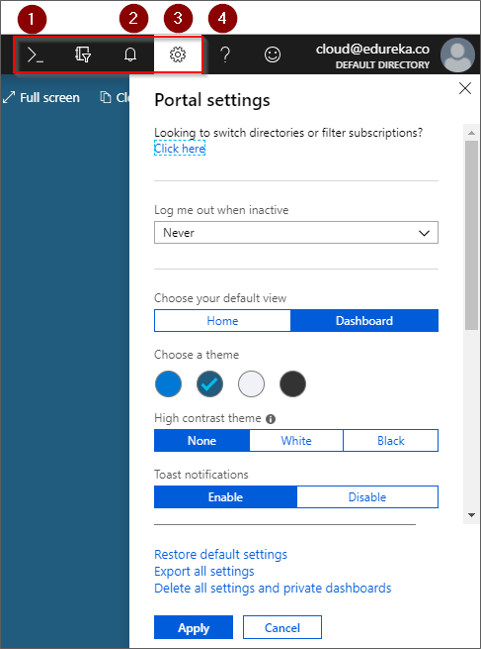
Task: Choose the white theme swatch
Action: click(251, 384)
